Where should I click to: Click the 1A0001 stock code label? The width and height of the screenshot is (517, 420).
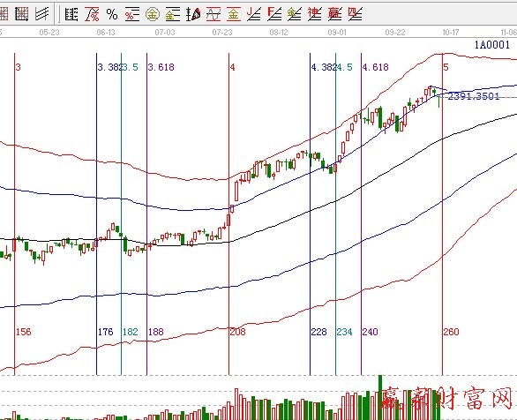[492, 44]
